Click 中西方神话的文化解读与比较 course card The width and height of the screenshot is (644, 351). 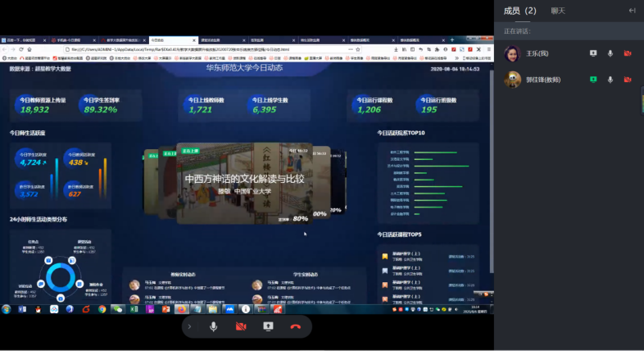[x=244, y=184]
